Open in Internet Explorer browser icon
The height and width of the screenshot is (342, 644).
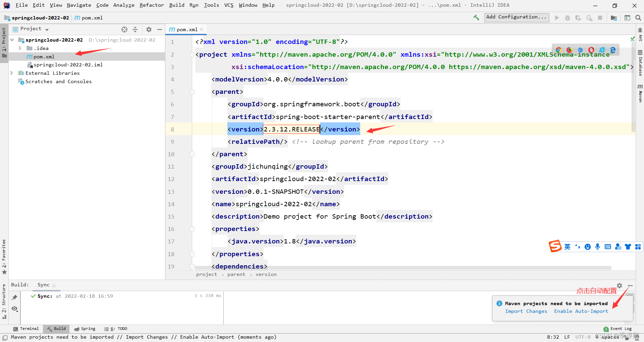click(x=602, y=50)
